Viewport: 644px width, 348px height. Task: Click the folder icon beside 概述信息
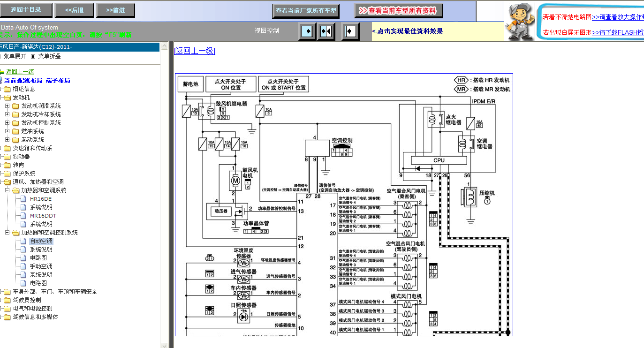coord(7,89)
